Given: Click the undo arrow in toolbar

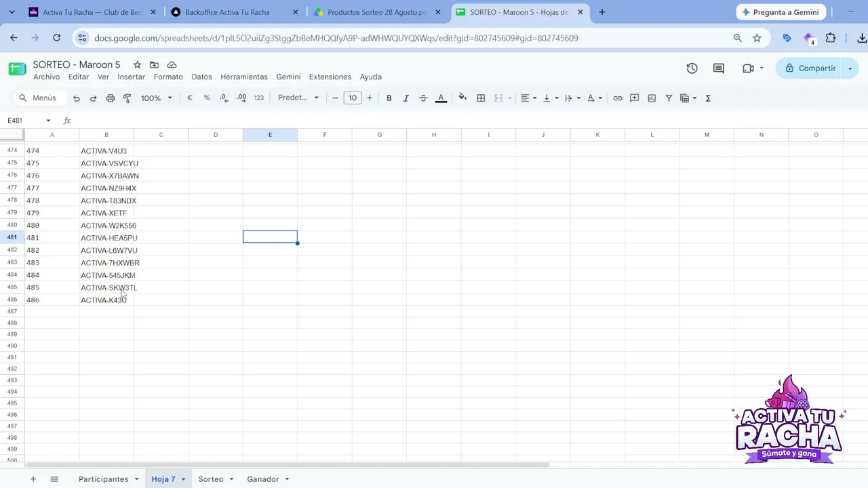Looking at the screenshot, I should (x=76, y=98).
